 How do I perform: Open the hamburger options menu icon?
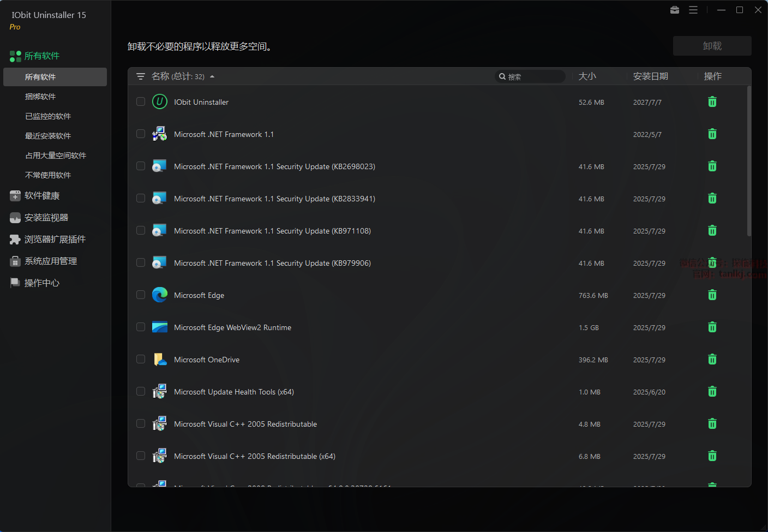pyautogui.click(x=693, y=10)
